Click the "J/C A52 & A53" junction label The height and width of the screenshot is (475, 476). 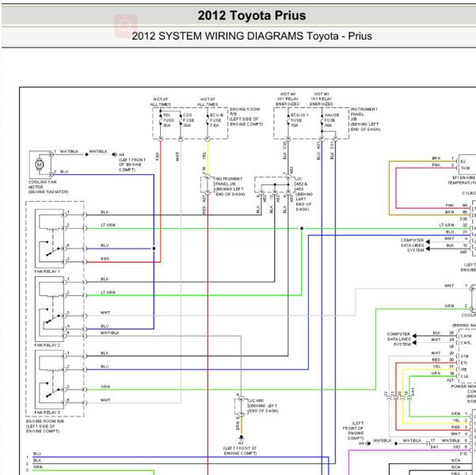tap(301, 184)
